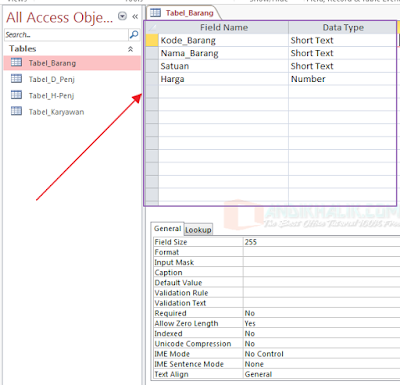Click the IME Sentence Mode value None
Screen dimensions: 400x385
[321, 364]
